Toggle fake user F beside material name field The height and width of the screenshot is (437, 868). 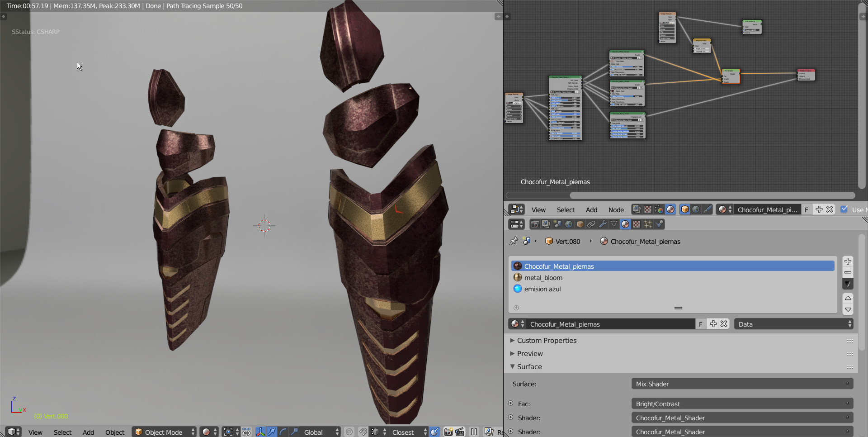(x=701, y=324)
